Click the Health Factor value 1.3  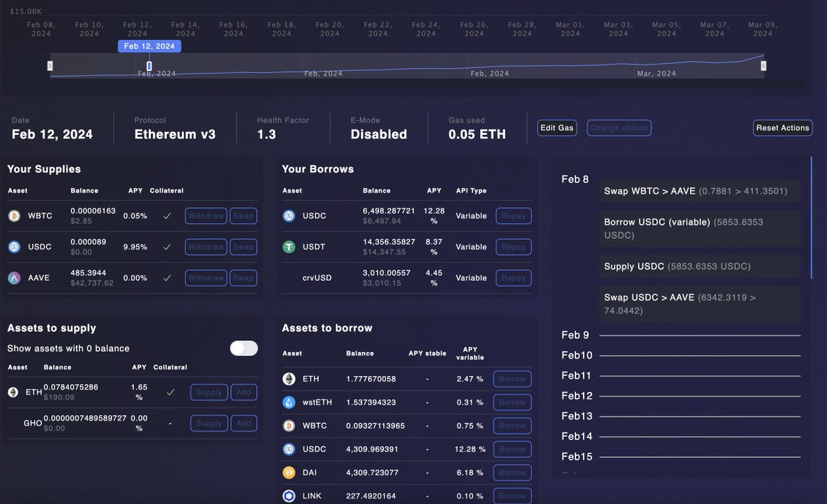pos(267,134)
